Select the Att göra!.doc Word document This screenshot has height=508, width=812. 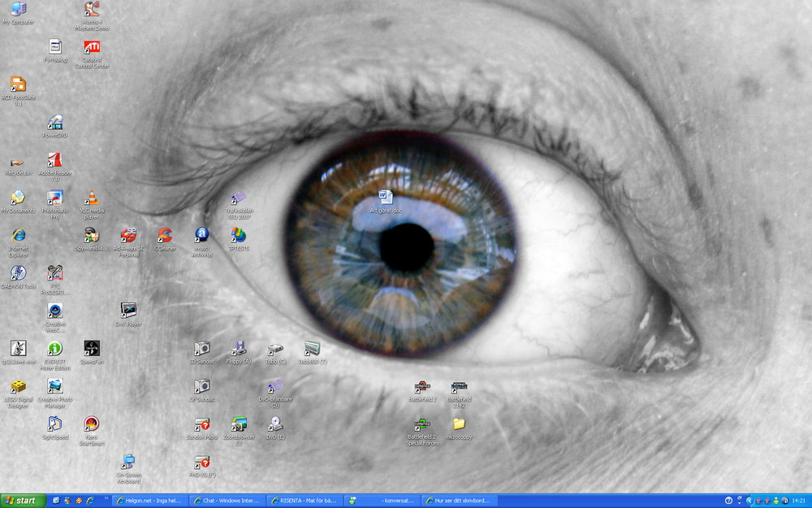pyautogui.click(x=385, y=198)
